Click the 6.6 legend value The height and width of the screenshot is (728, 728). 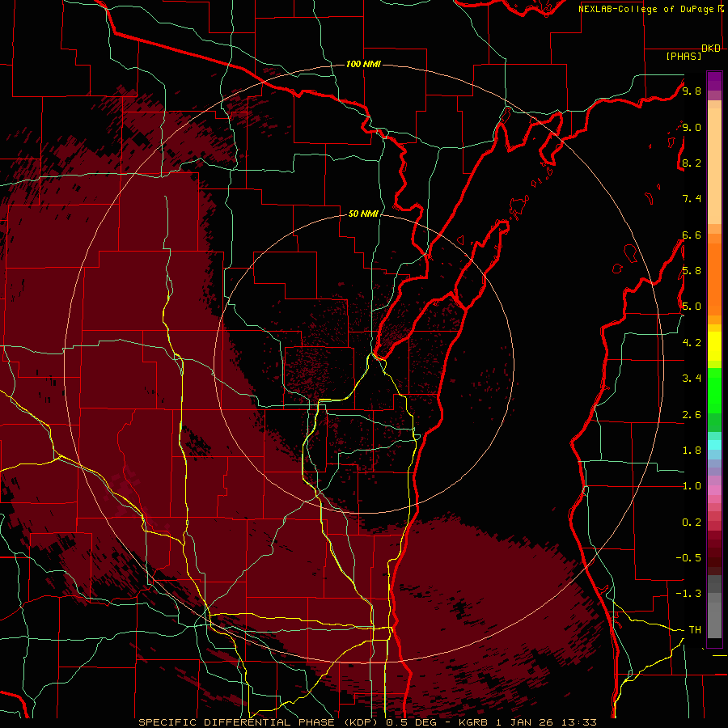[x=692, y=235]
